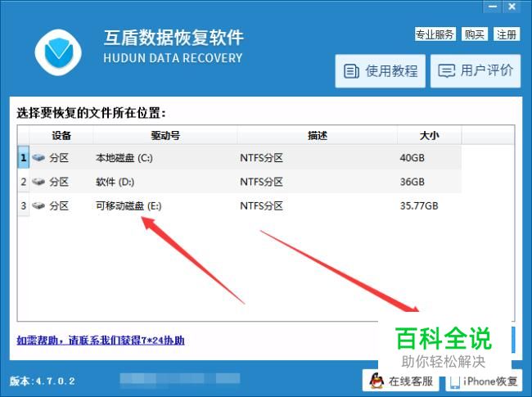
Task: Click the 大小 column header
Action: pyautogui.click(x=429, y=136)
